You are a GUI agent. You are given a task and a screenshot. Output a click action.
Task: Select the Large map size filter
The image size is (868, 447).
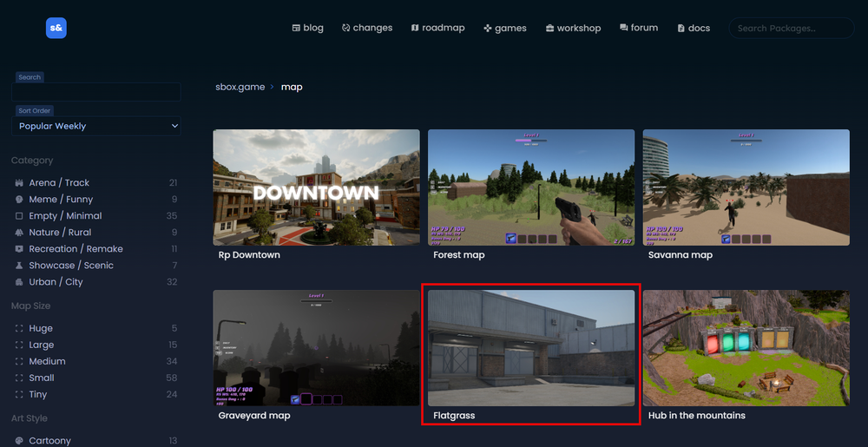(95, 345)
